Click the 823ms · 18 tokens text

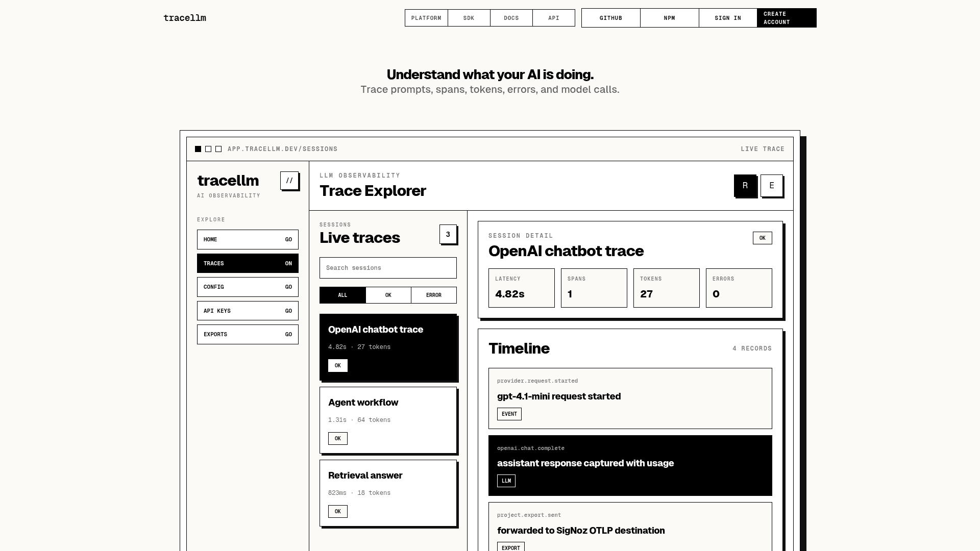click(x=359, y=493)
